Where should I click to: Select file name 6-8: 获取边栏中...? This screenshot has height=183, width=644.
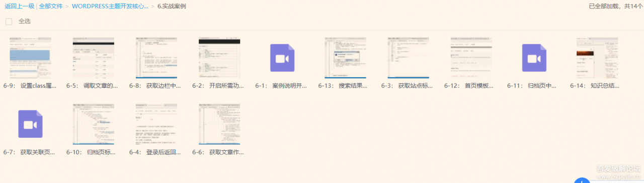click(x=155, y=86)
